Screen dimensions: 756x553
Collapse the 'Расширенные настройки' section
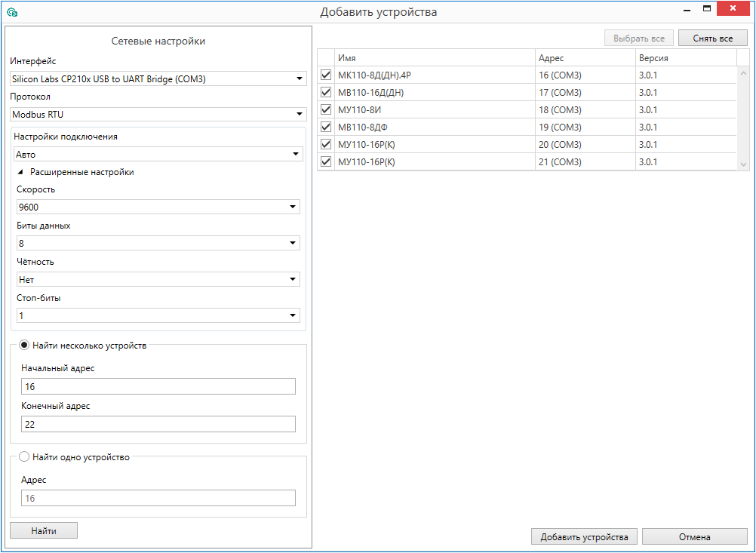pos(21,172)
